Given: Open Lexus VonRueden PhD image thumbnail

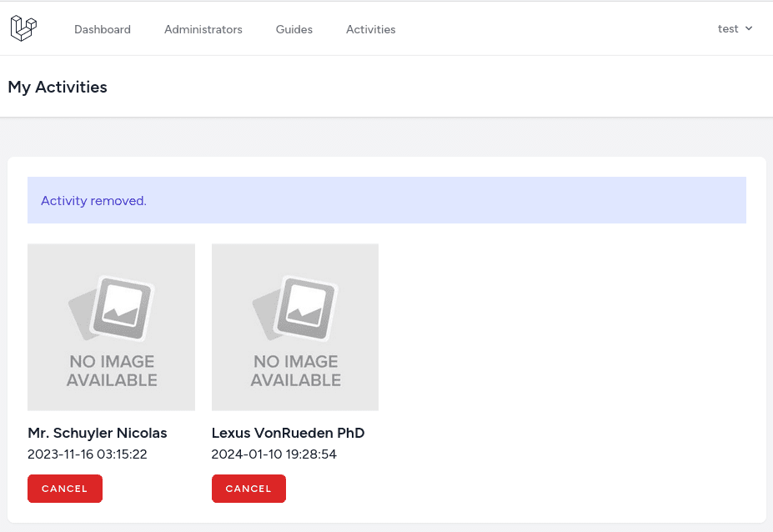Looking at the screenshot, I should point(295,327).
